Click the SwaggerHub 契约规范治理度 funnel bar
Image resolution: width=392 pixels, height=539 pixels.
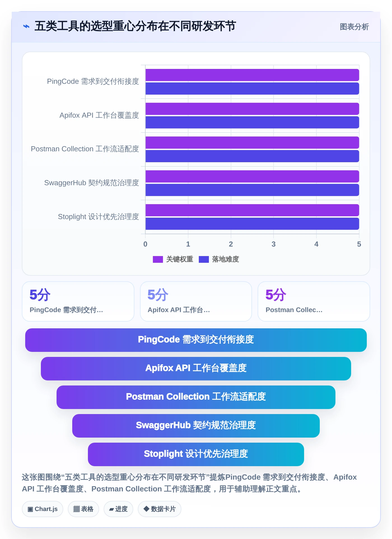point(196,426)
